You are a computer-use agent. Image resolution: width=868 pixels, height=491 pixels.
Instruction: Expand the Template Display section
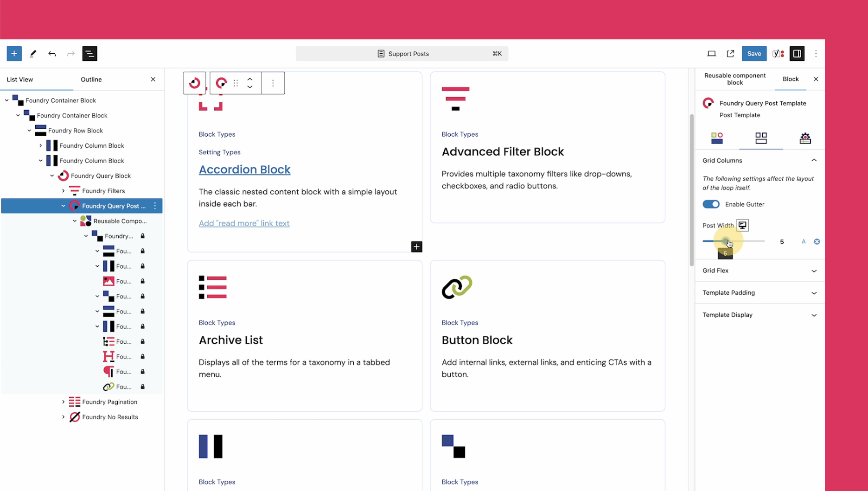point(759,315)
